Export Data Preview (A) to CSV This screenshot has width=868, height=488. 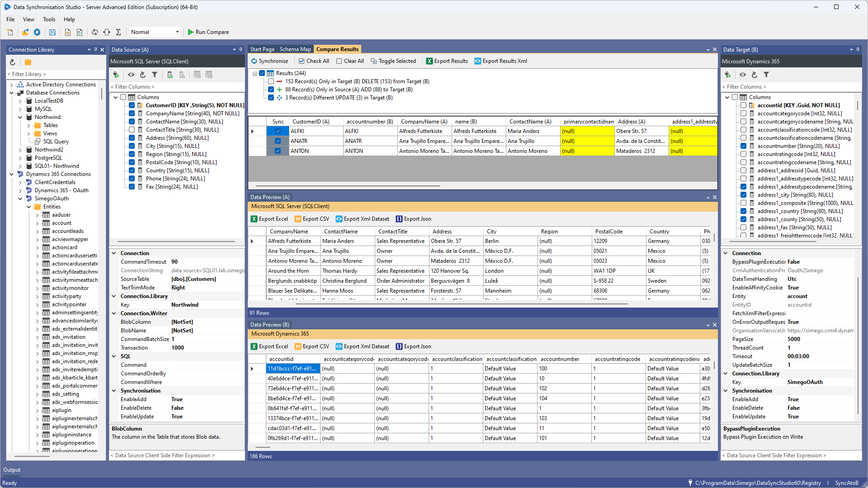pos(312,219)
